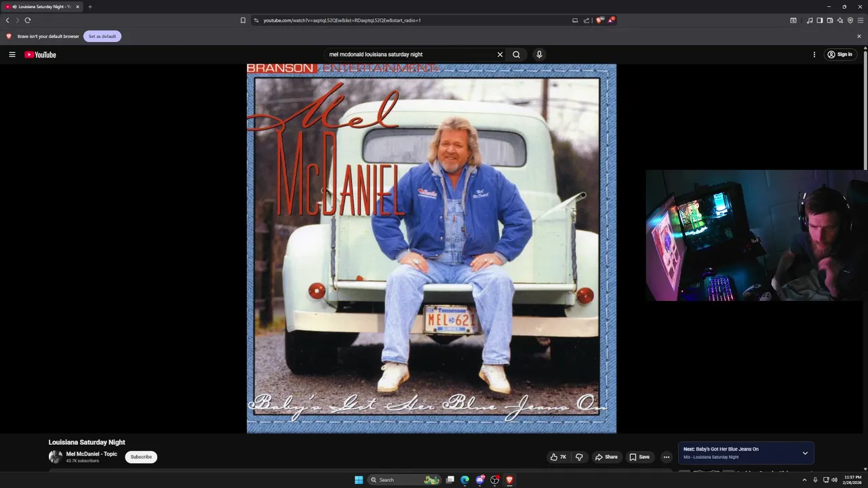This screenshot has width=868, height=488.
Task: Go back to the previous page
Action: pyautogui.click(x=7, y=20)
